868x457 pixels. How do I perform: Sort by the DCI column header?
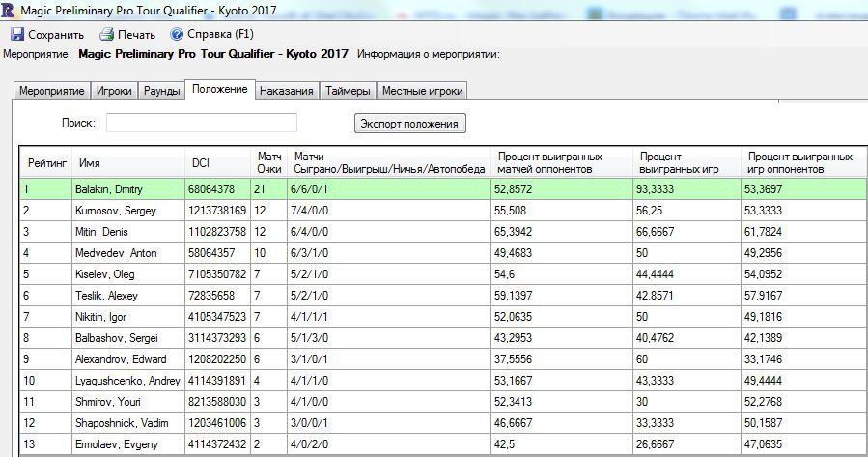coord(217,163)
